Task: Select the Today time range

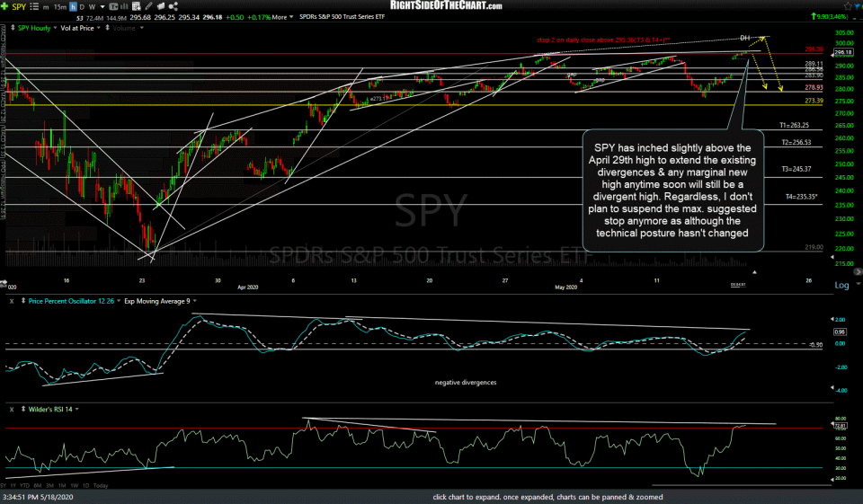Action: click(x=101, y=486)
